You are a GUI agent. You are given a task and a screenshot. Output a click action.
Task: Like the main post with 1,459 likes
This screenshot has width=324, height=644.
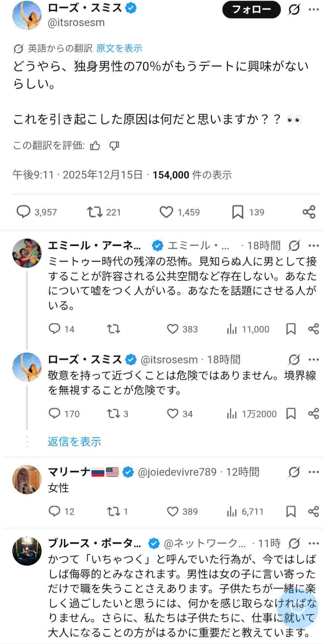point(166,212)
